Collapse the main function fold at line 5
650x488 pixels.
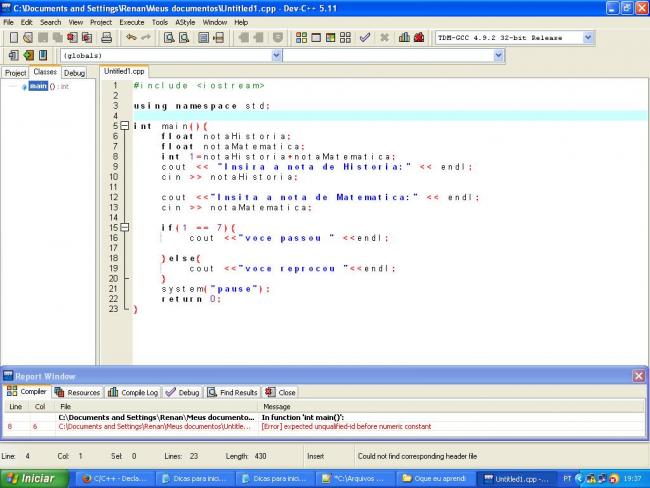click(124, 126)
